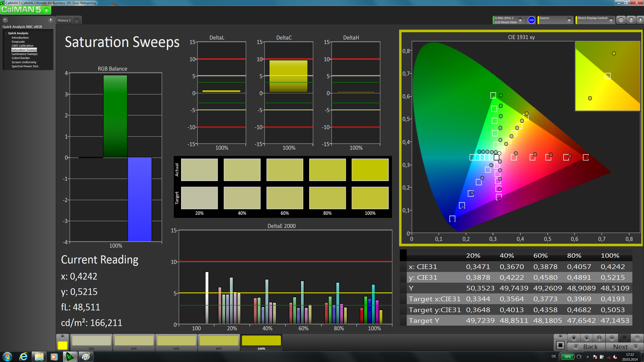The width and height of the screenshot is (644, 362).
Task: Select Luminance Sweeps in workflow list
Action: [24, 54]
